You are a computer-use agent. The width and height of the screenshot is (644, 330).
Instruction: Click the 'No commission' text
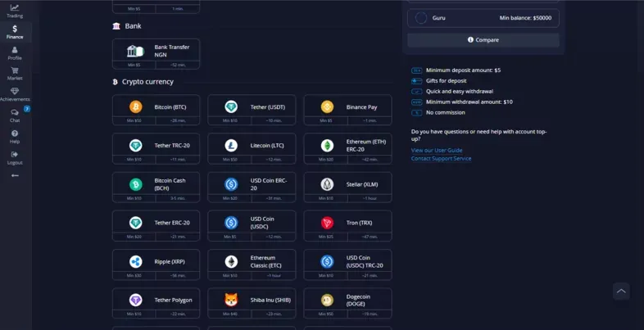click(445, 112)
